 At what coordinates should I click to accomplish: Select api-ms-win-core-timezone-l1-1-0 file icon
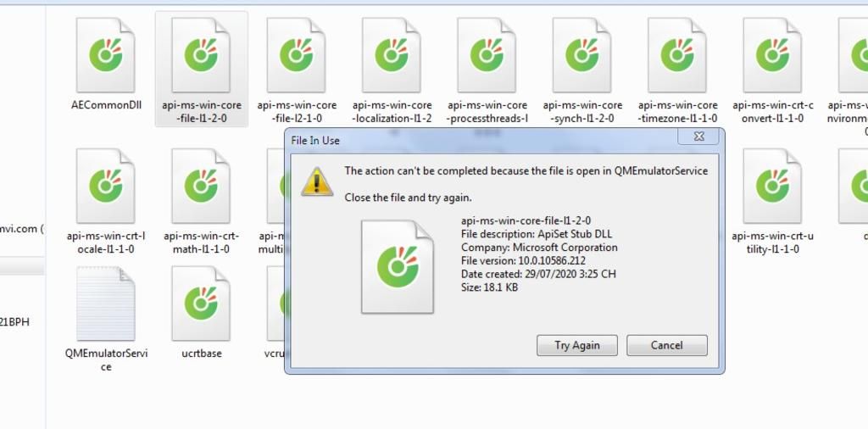tap(677, 55)
